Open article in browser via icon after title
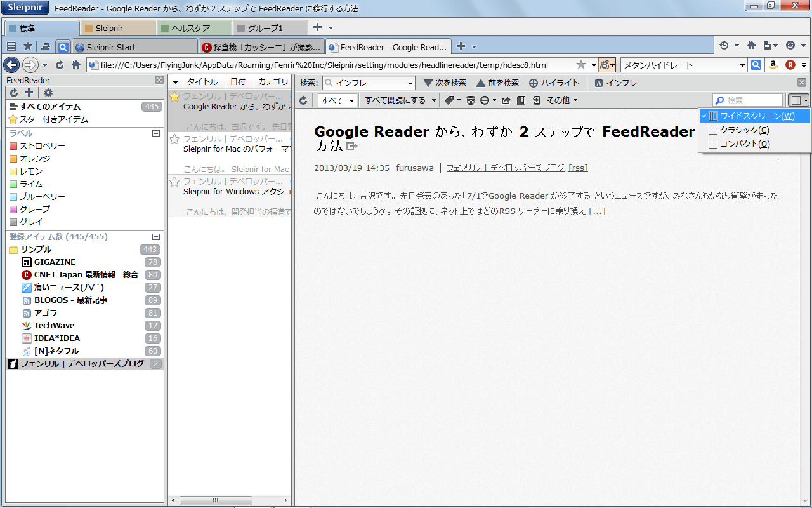The width and height of the screenshot is (812, 508). 352,147
